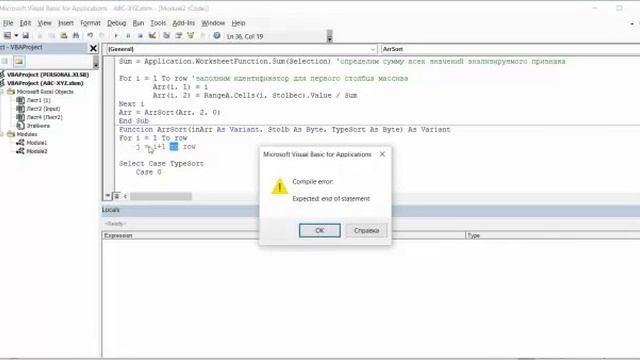
Task: Click the Project pane vertical scroll arrow
Action: (96, 62)
